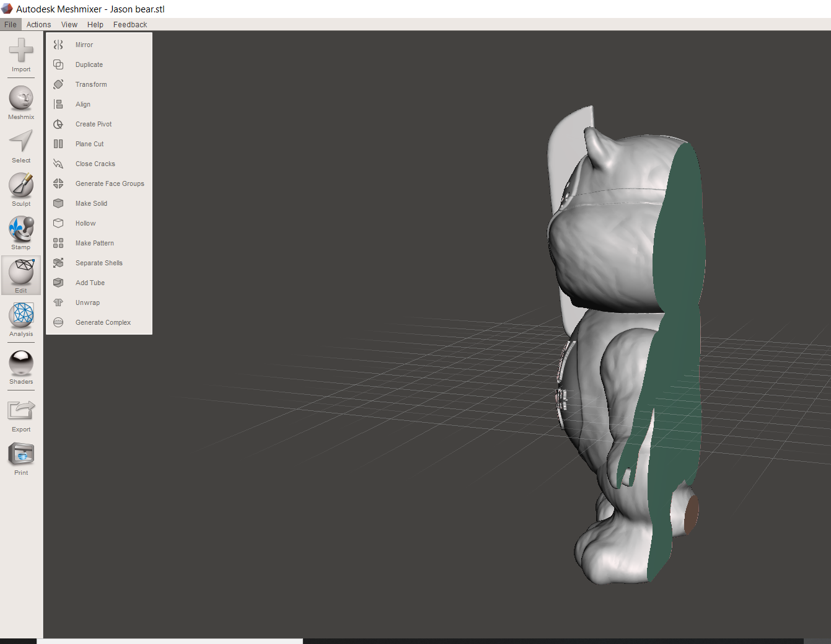
Task: Toggle the Edit tool panel
Action: [21, 275]
